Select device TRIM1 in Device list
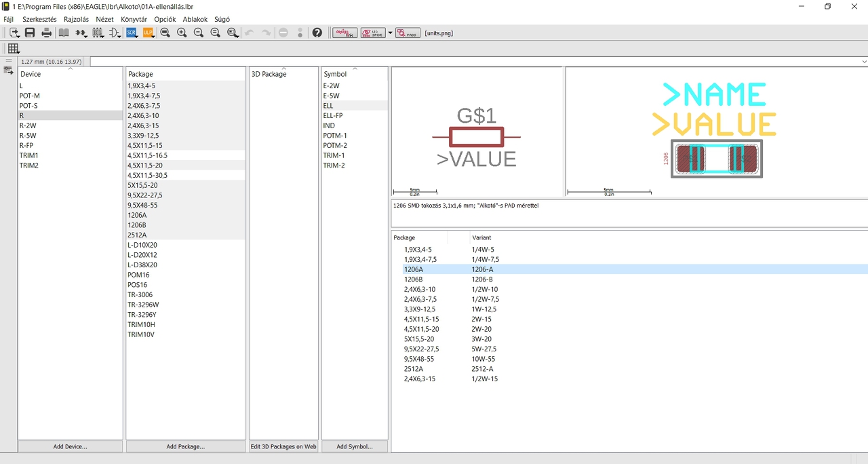The height and width of the screenshot is (464, 868). pos(71,155)
